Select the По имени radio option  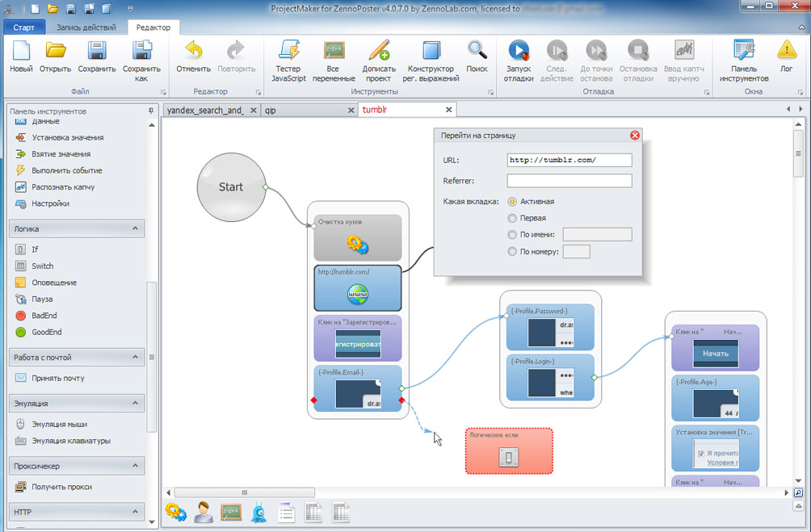(x=512, y=235)
